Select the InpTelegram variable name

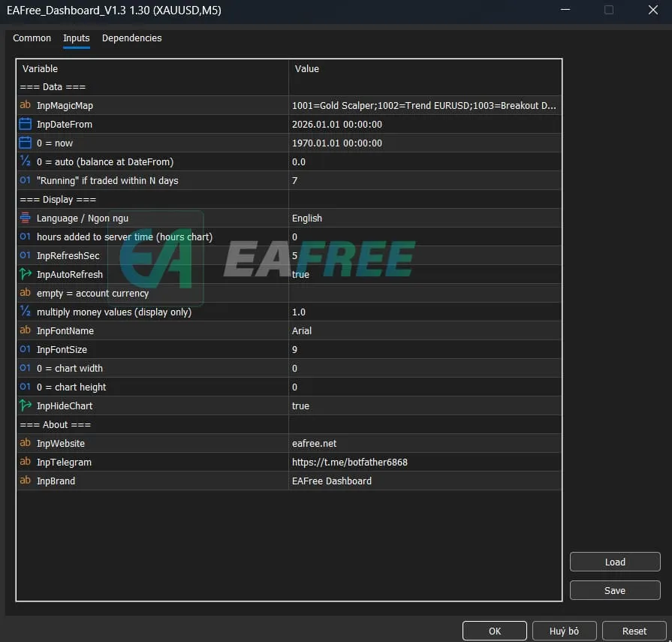coord(65,463)
